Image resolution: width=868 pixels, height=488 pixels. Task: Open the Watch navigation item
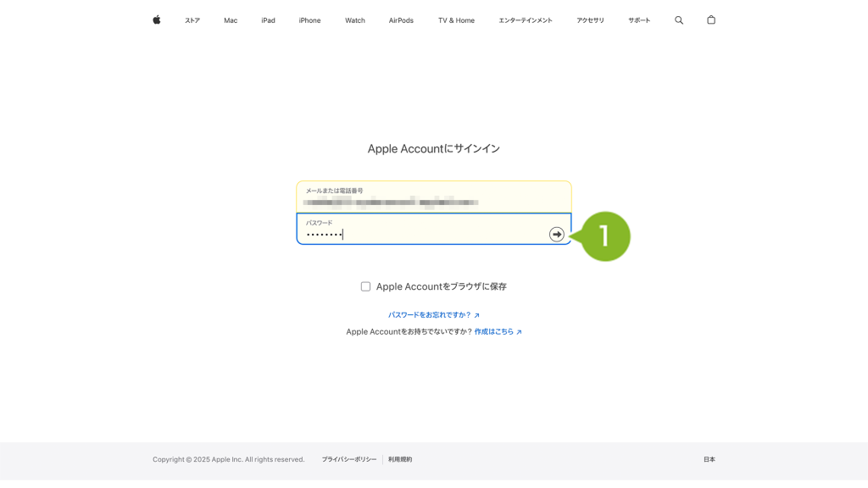click(354, 20)
